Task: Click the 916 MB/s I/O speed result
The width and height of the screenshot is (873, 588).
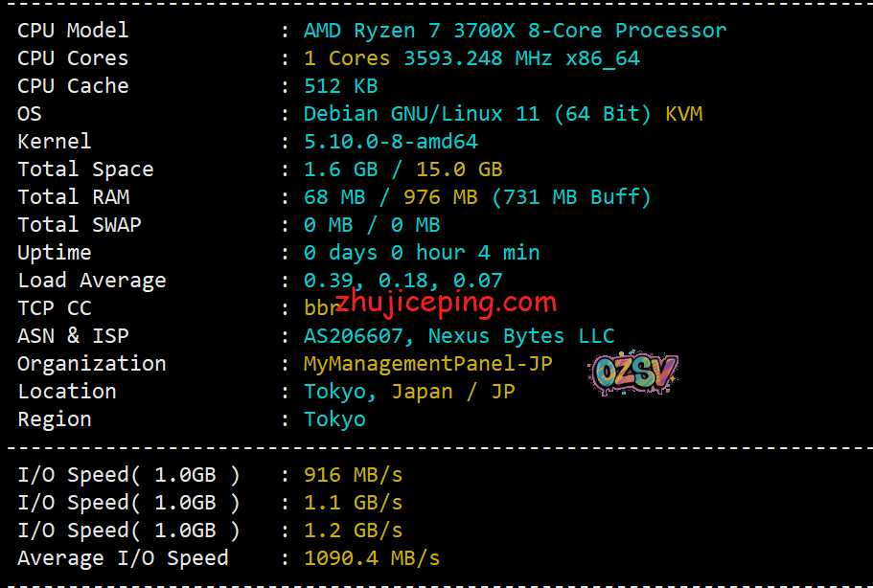Action: (353, 475)
